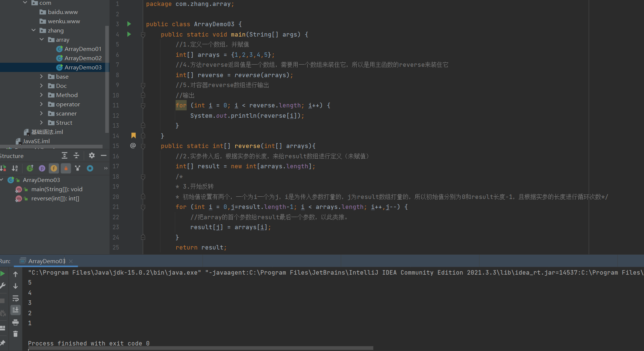
Task: Click the 基础语法.iml file icon
Action: pos(26,132)
